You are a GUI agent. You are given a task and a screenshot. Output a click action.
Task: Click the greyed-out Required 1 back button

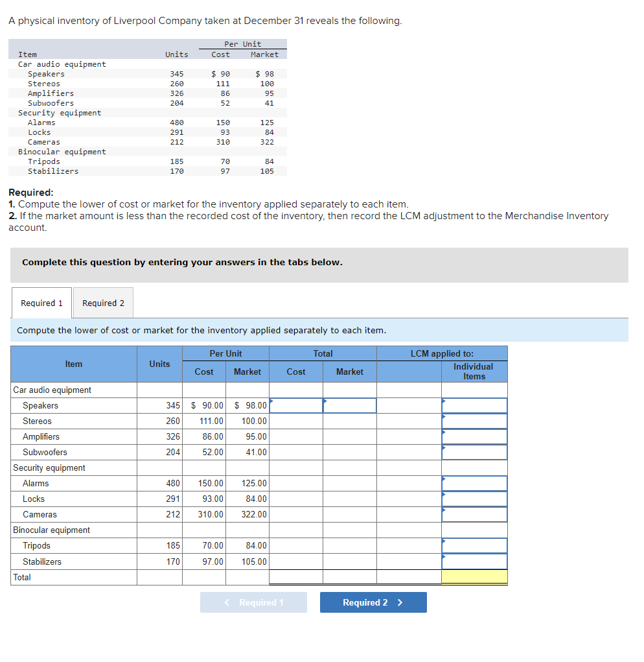point(253,602)
